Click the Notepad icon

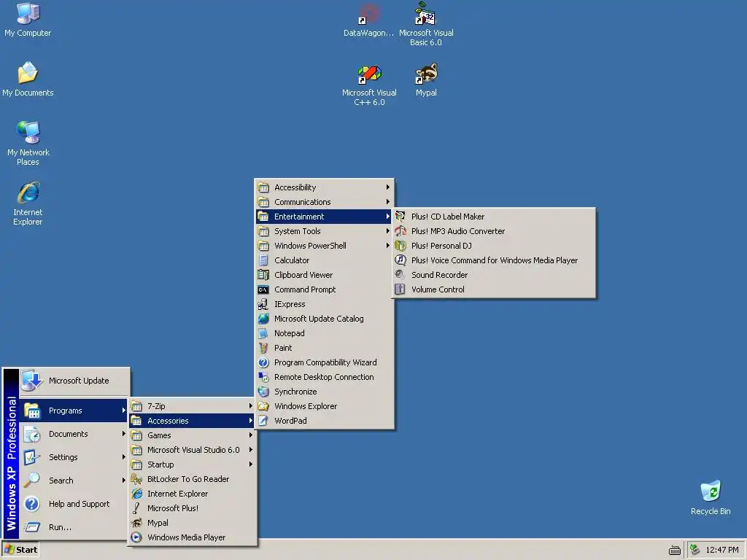click(x=263, y=333)
